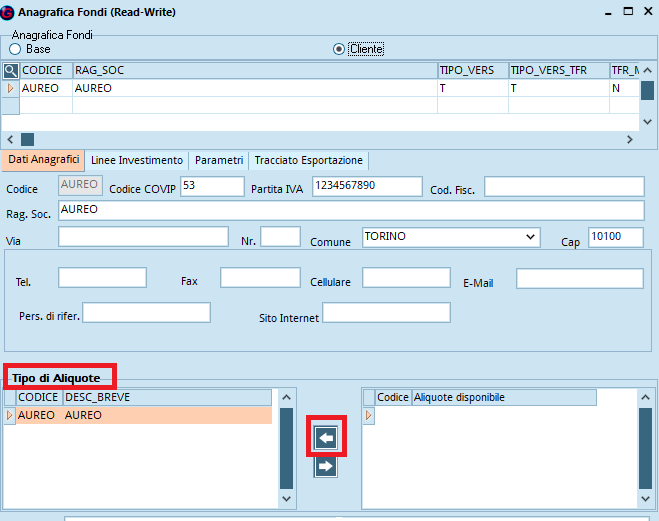Screen dimensions: 659x521
Task: Click the Aliquote disponibile column header
Action: click(504, 397)
